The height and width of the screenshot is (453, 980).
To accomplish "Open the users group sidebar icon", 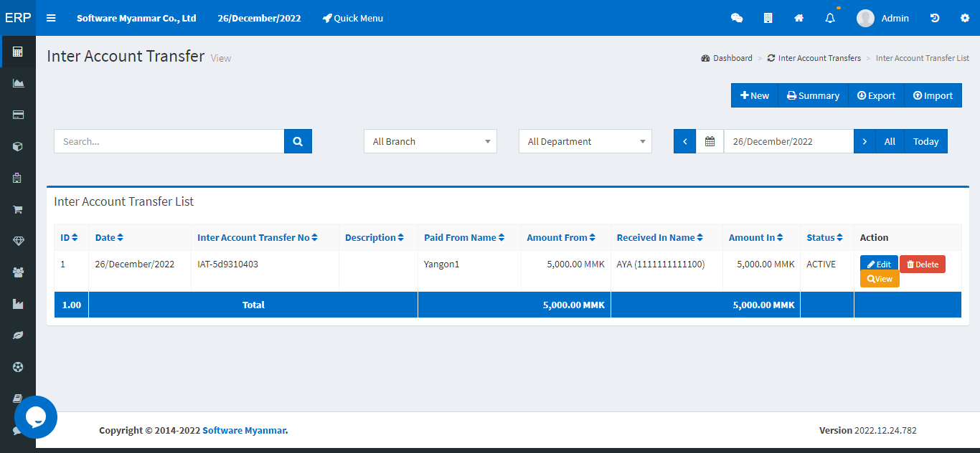I will pos(18,272).
